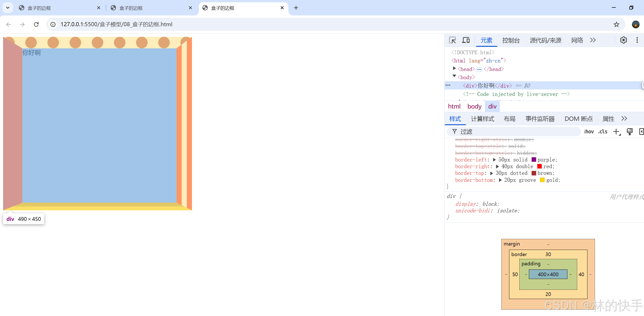Image resolution: width=644 pixels, height=316 pixels.
Task: Open the 计算样式 tab
Action: pos(482,119)
